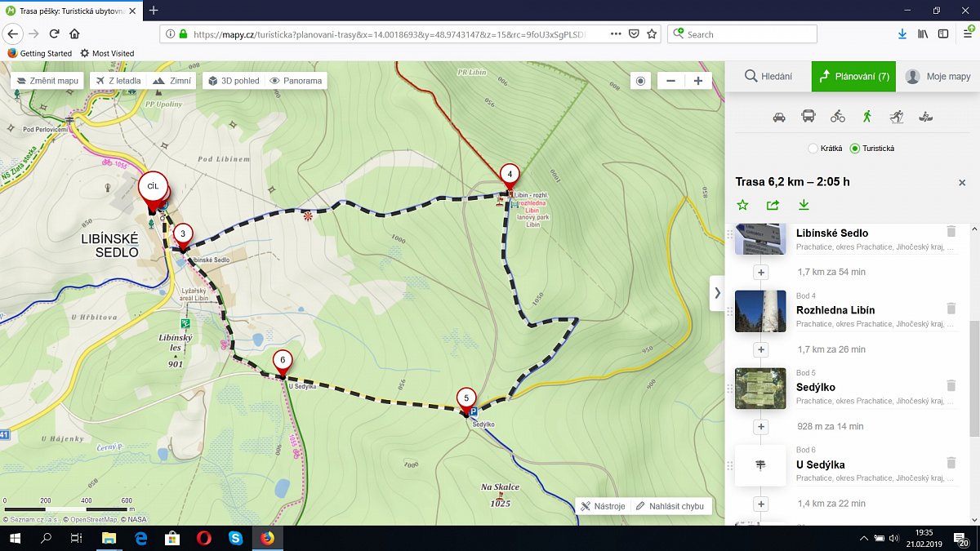Screen dimensions: 980x551
Task: Switch to bicycle route mode
Action: (838, 117)
